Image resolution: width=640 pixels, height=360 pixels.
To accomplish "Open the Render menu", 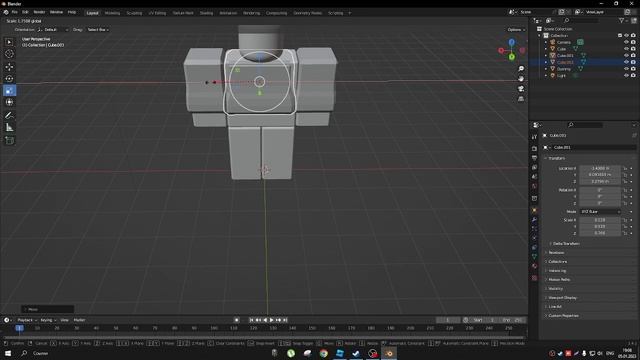I will (39, 12).
